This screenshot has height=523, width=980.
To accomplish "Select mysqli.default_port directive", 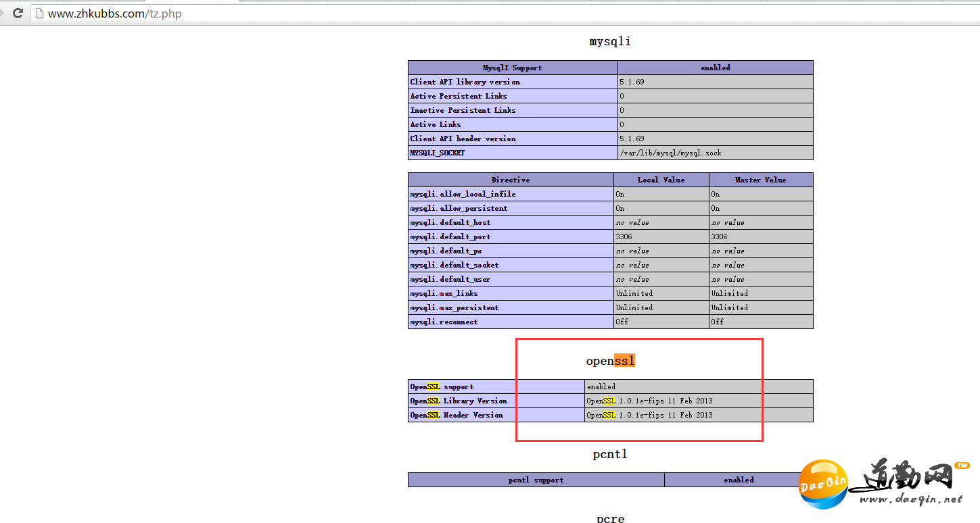I will pyautogui.click(x=450, y=236).
